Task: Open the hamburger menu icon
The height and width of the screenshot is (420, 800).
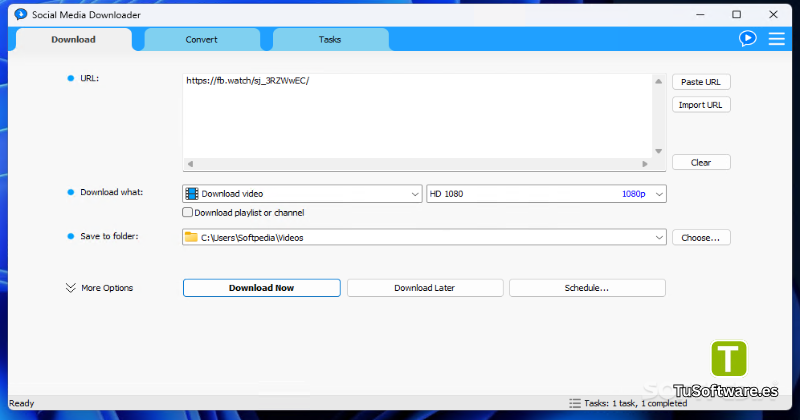Action: click(777, 39)
